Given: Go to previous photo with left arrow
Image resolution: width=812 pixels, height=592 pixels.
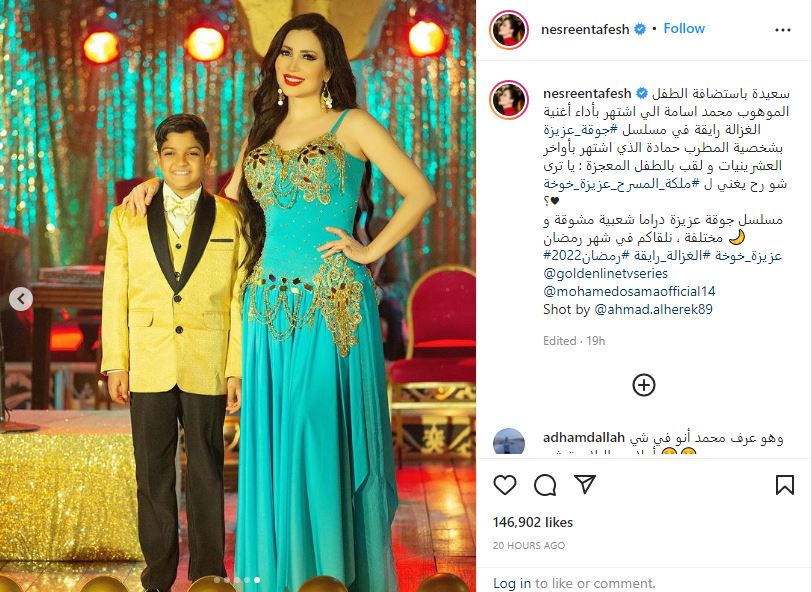Looking at the screenshot, I should coord(21,299).
